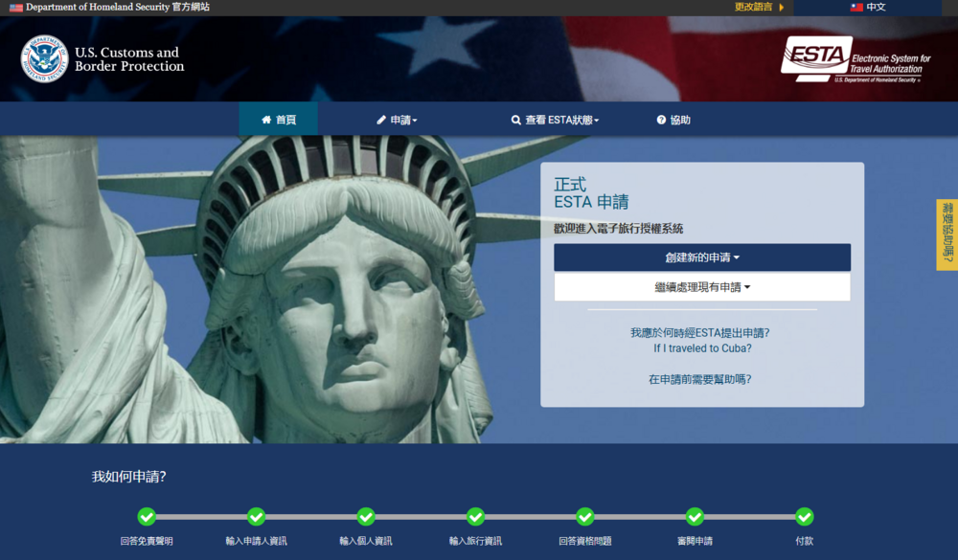Open the 查看 ESTA狀態 menu
Screen dimensions: 958x560
coord(555,120)
